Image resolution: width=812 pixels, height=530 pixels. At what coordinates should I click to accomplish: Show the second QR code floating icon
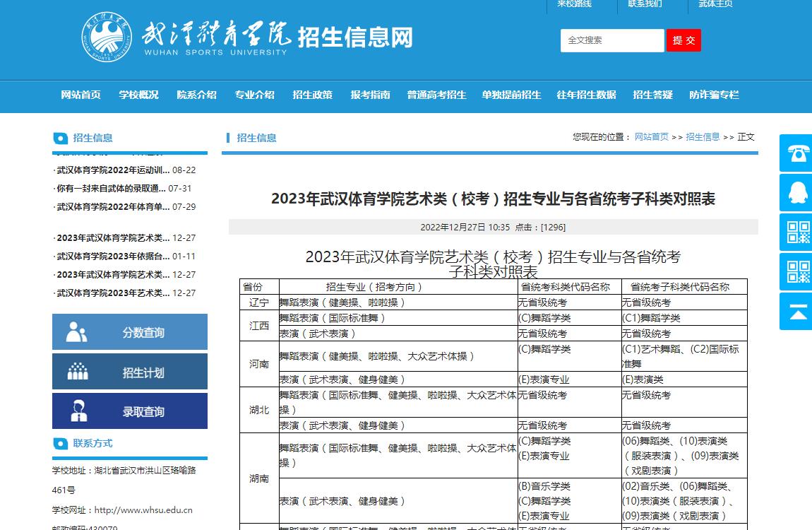click(797, 271)
